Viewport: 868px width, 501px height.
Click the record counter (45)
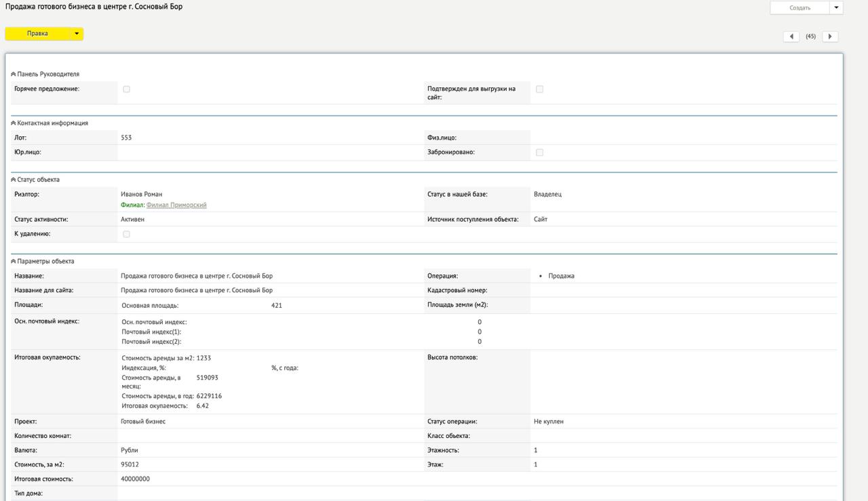(x=810, y=37)
